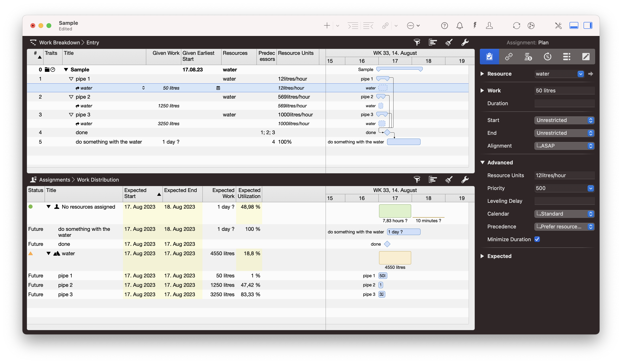Screen dimensions: 622x364
Task: Collapse the Advanced section
Action: (482, 162)
